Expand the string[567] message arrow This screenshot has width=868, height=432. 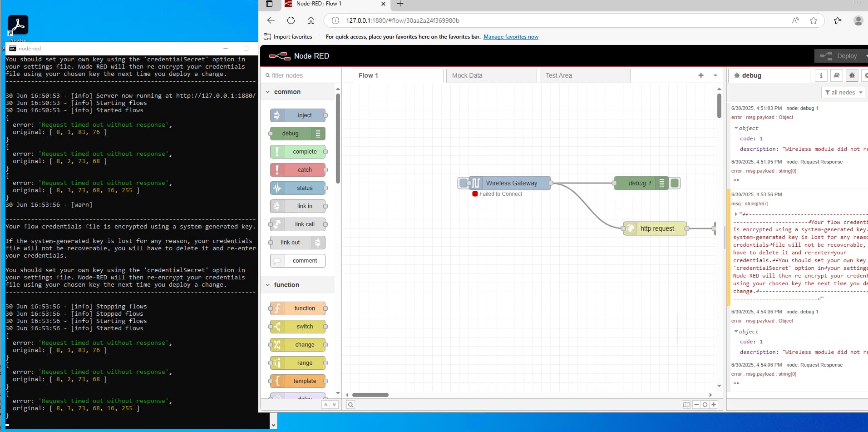(736, 214)
